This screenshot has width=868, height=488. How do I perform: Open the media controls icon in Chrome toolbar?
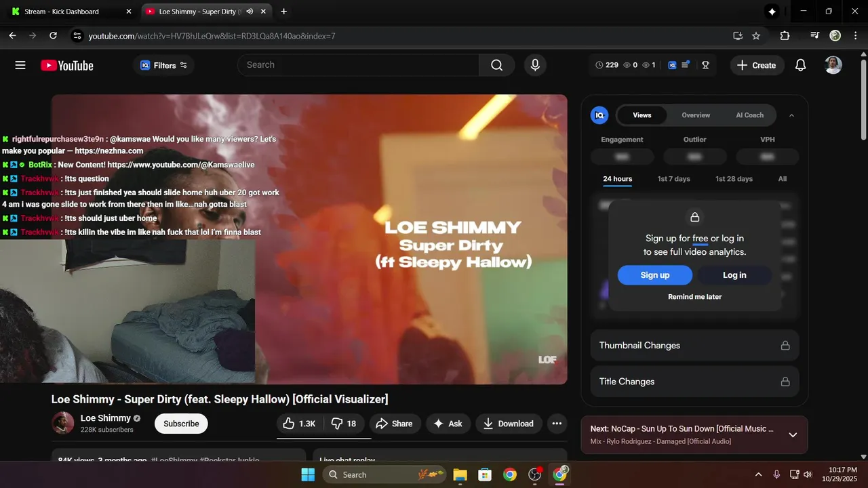[815, 35]
